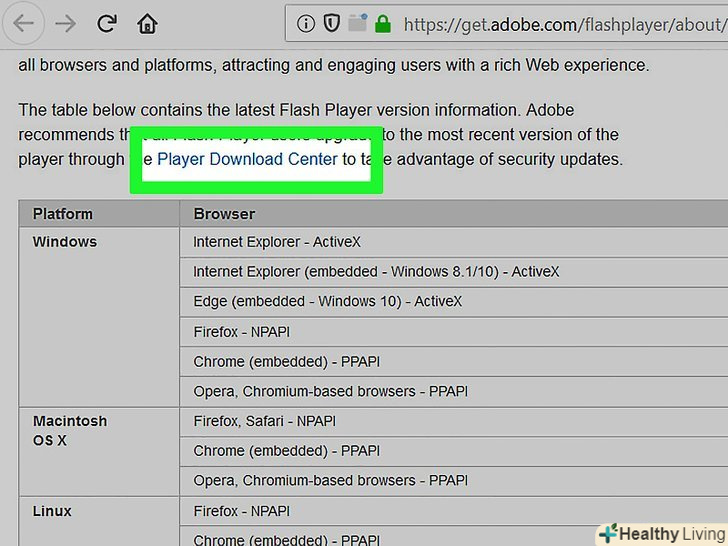This screenshot has height=546, width=728.
Task: Click the Internet Explorer (embedded - Windows 8.1/10) row
Action: coord(376,272)
